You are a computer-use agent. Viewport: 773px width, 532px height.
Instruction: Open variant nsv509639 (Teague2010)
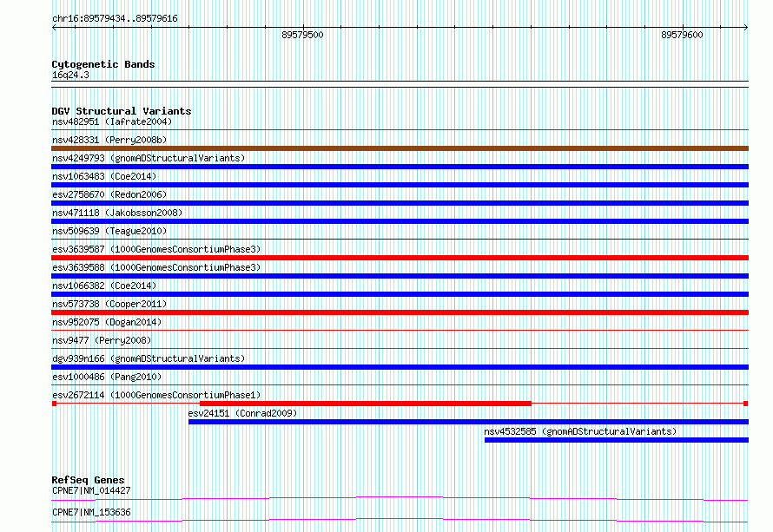(x=109, y=231)
